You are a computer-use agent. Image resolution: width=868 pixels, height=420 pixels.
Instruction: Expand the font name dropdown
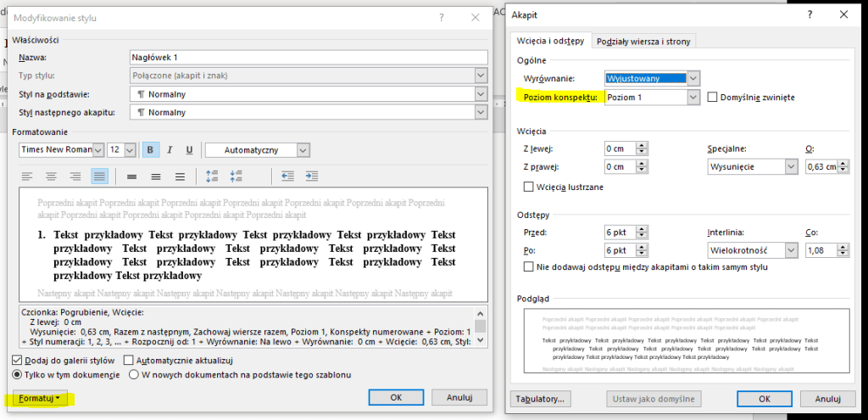[98, 150]
